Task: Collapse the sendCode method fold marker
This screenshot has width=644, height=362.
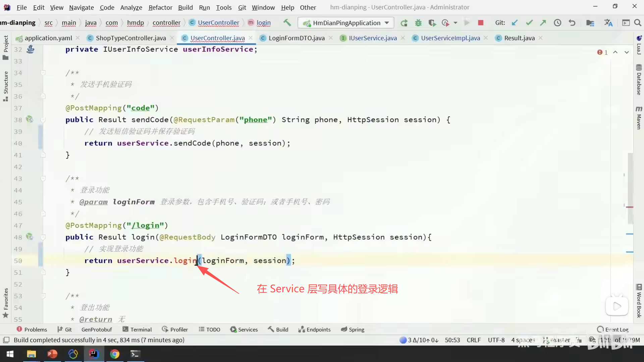Action: point(43,120)
